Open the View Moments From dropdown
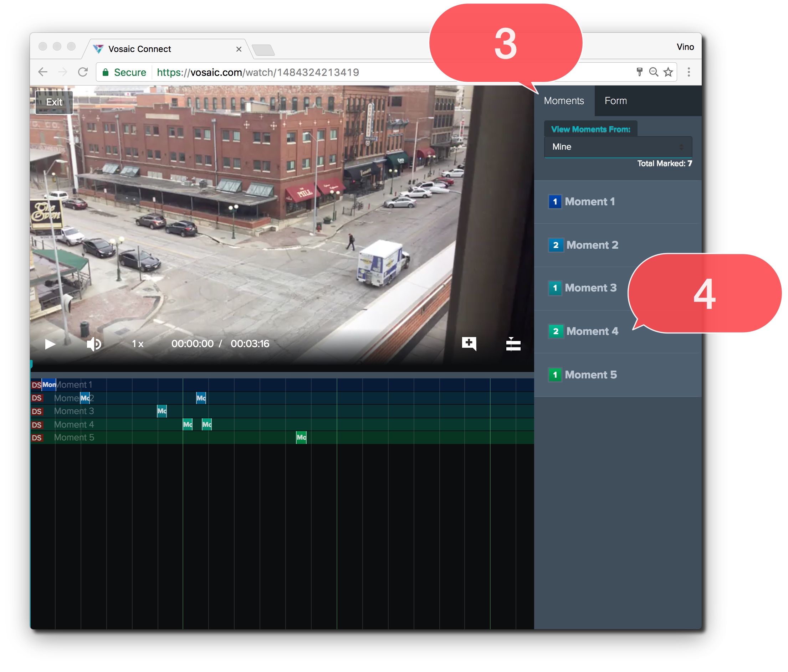 (618, 147)
